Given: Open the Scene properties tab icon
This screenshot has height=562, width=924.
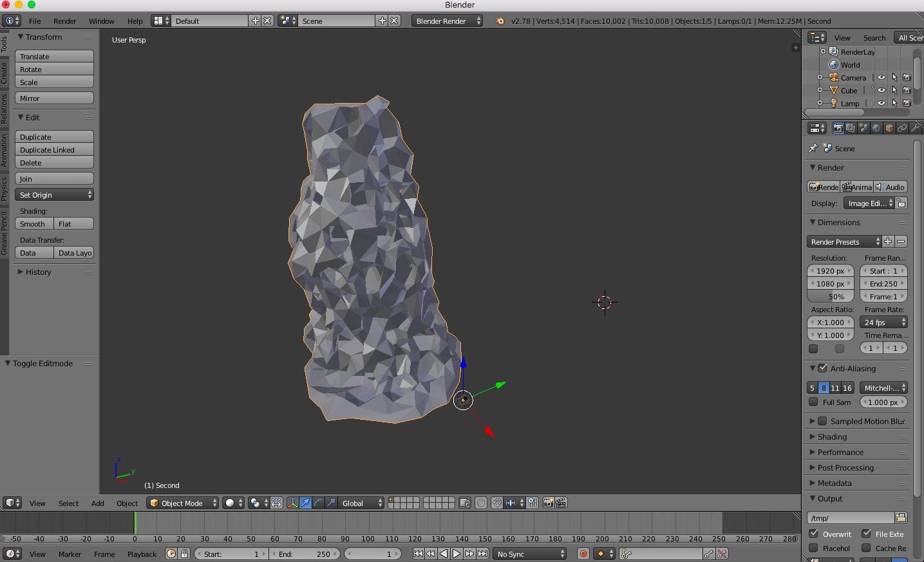Looking at the screenshot, I should pos(863,128).
